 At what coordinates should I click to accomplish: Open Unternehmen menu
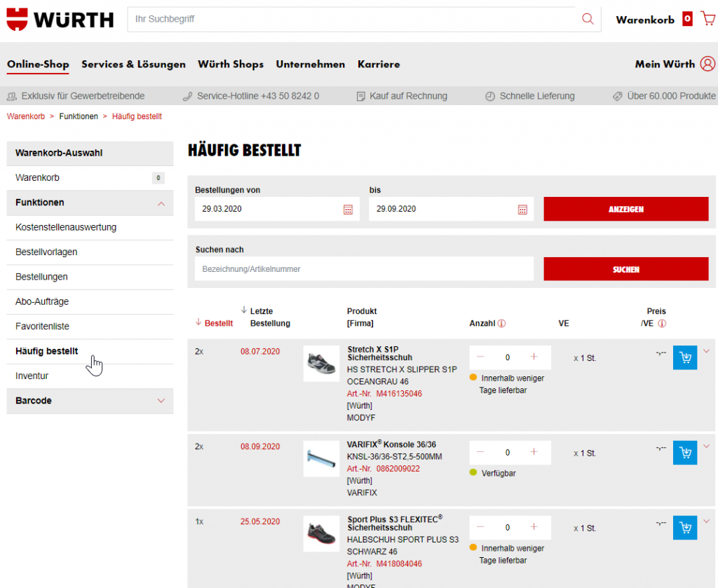[x=311, y=64]
